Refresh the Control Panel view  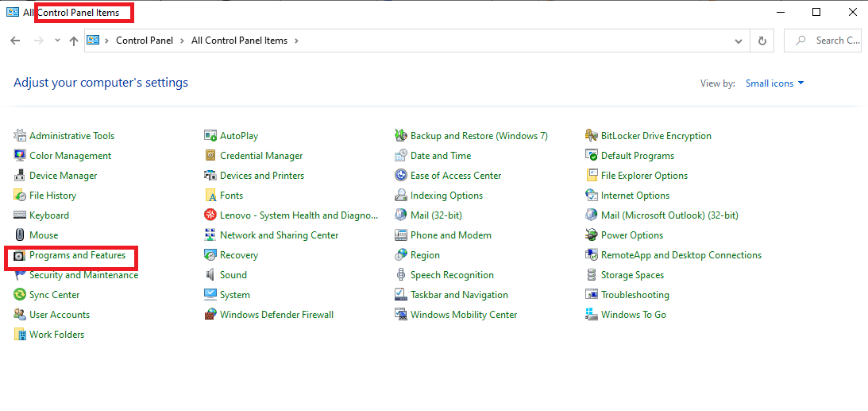point(762,41)
